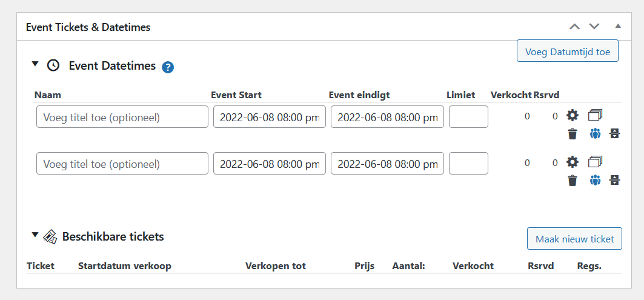Move metabox down with chevron arrow
The width and height of the screenshot is (644, 300).
pos(594,27)
